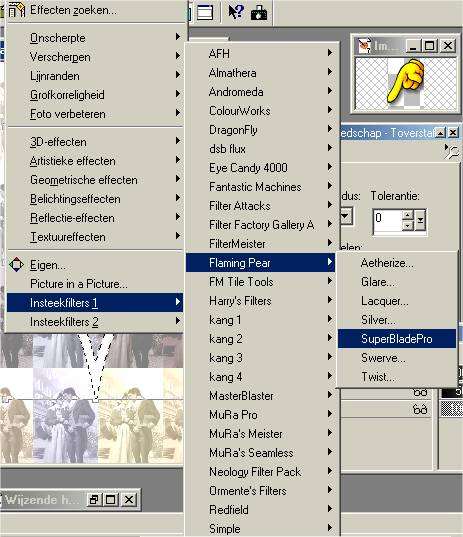Image resolution: width=463 pixels, height=537 pixels.
Task: Open Fantastic Machines submenu
Action: coord(261,187)
